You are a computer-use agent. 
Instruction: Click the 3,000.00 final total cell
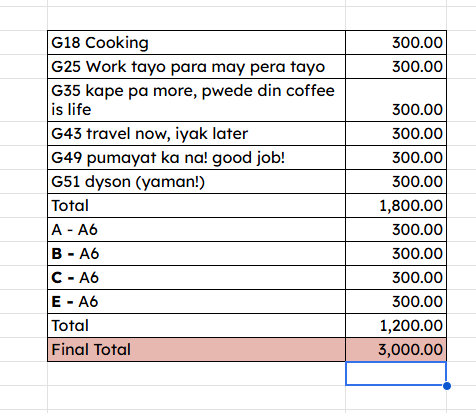click(396, 350)
